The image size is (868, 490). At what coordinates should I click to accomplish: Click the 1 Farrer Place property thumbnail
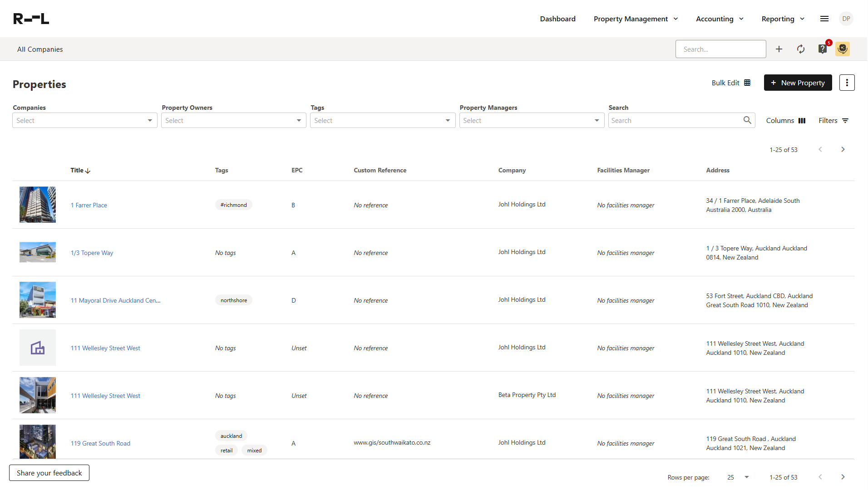point(38,205)
